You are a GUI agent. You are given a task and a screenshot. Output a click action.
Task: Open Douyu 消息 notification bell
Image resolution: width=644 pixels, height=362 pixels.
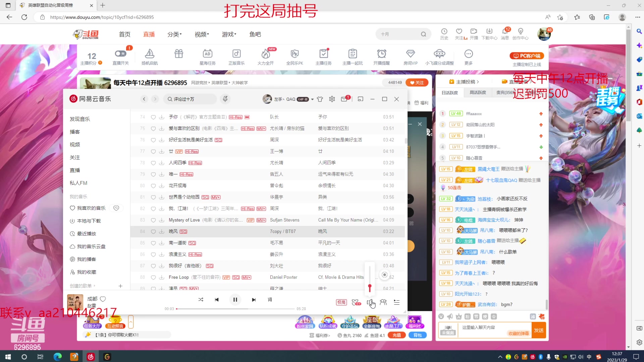point(505,34)
